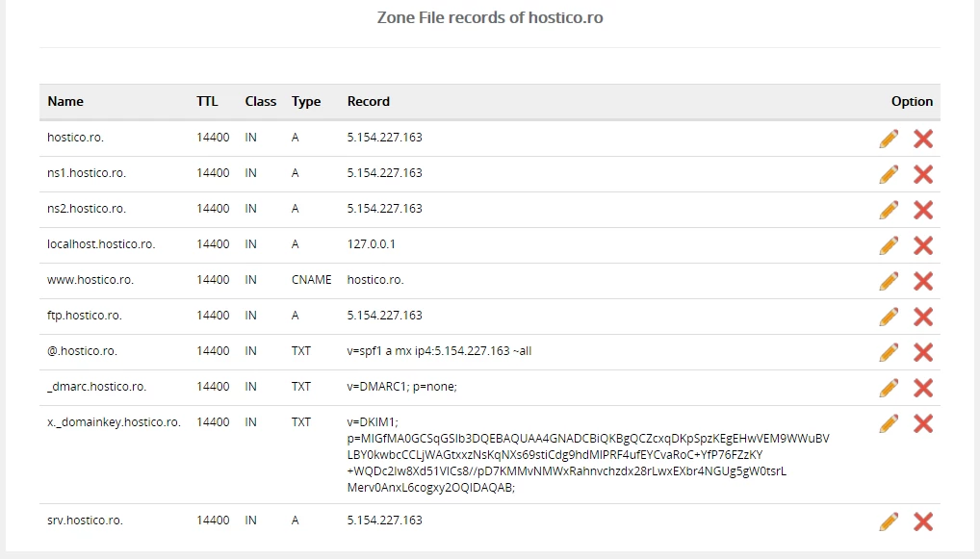Delete the ftp.hostico.ro. A record

point(922,317)
